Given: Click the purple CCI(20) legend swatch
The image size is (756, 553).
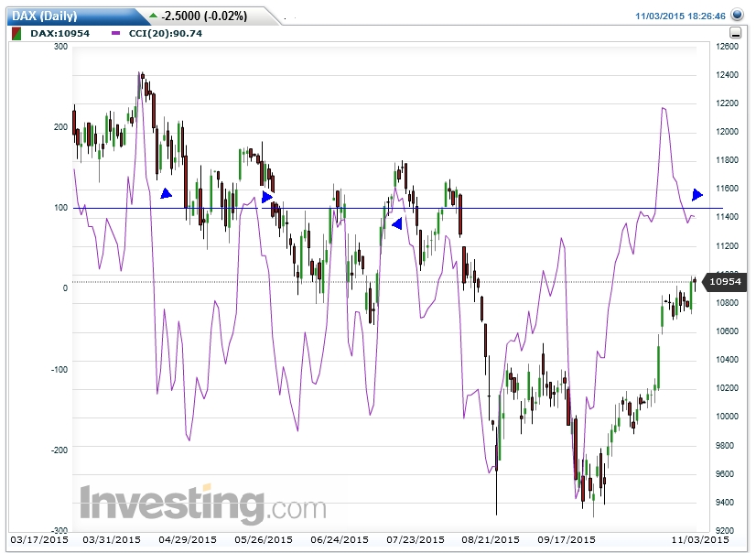Looking at the screenshot, I should 115,33.
